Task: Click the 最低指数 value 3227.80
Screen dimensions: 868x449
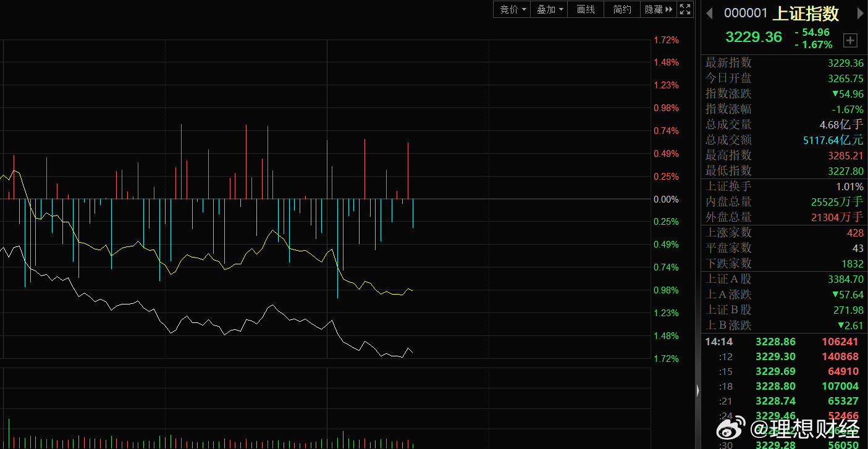Action: (846, 170)
